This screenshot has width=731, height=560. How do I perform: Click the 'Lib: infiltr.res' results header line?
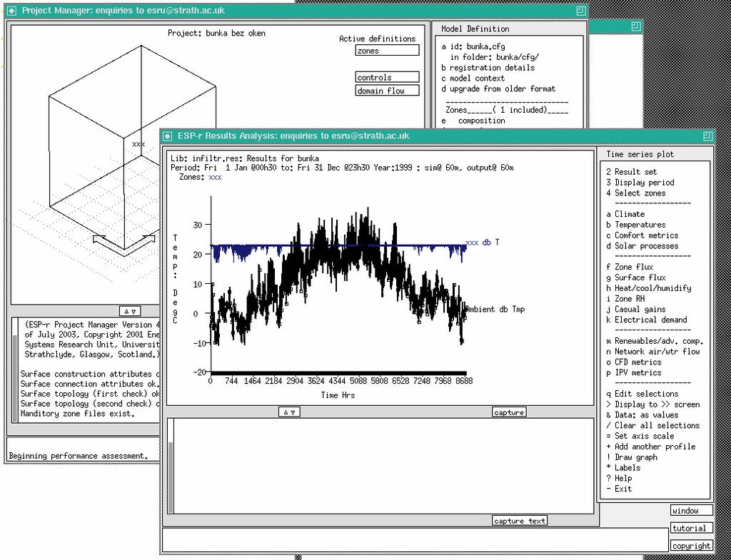pyautogui.click(x=245, y=158)
